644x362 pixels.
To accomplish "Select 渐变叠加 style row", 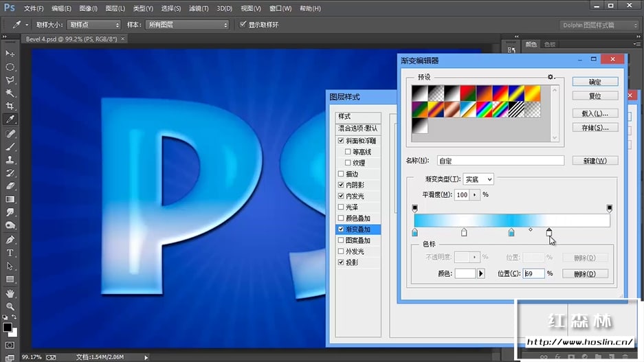I will 358,229.
